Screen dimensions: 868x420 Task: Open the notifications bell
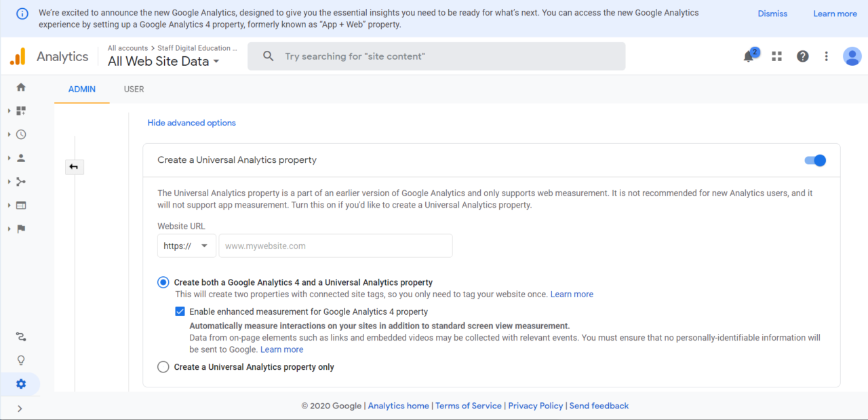point(749,56)
